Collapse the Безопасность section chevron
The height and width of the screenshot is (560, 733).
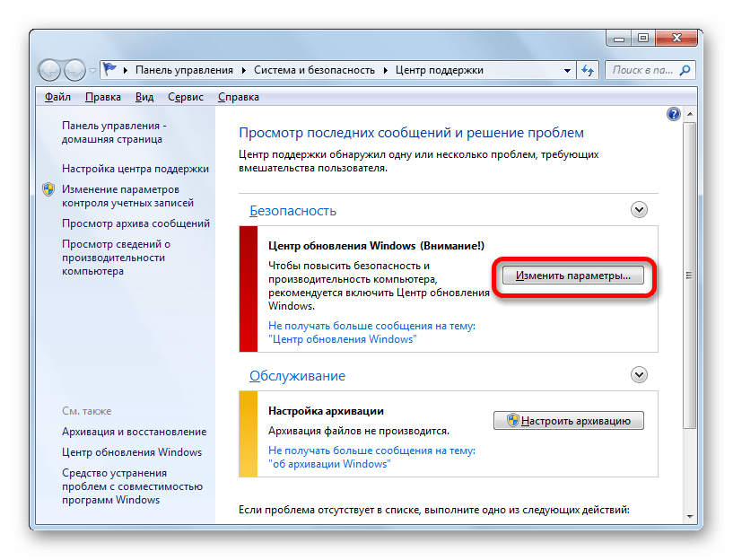click(639, 210)
